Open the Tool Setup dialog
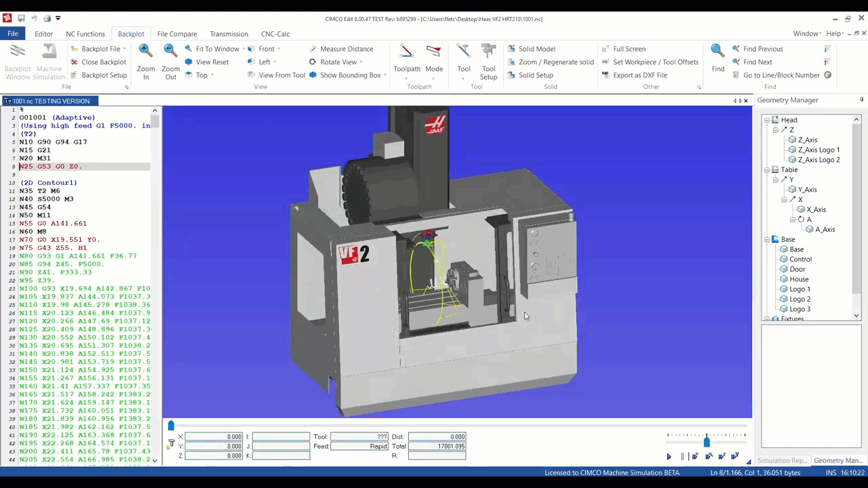The width and height of the screenshot is (868, 488). click(488, 62)
